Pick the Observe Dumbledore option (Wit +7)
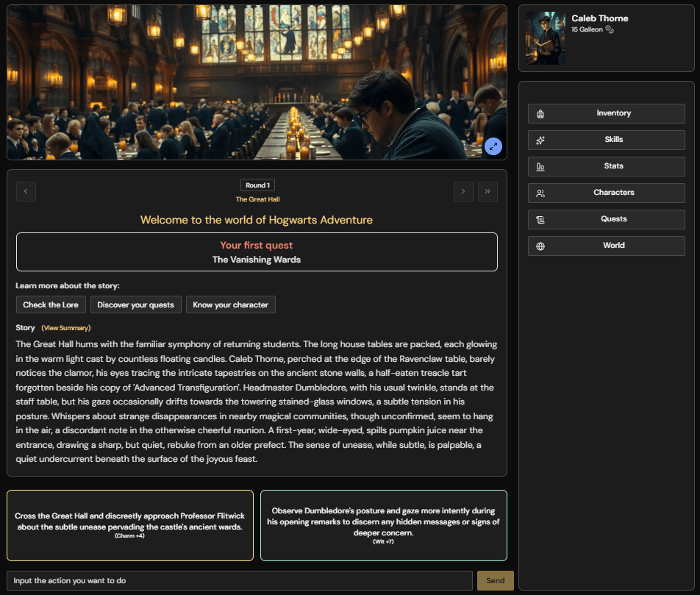 (x=383, y=525)
